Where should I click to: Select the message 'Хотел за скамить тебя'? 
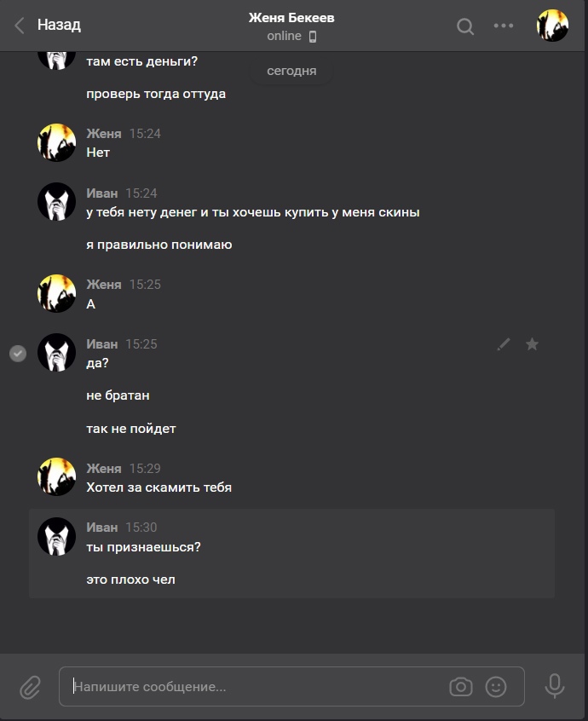pyautogui.click(x=159, y=488)
